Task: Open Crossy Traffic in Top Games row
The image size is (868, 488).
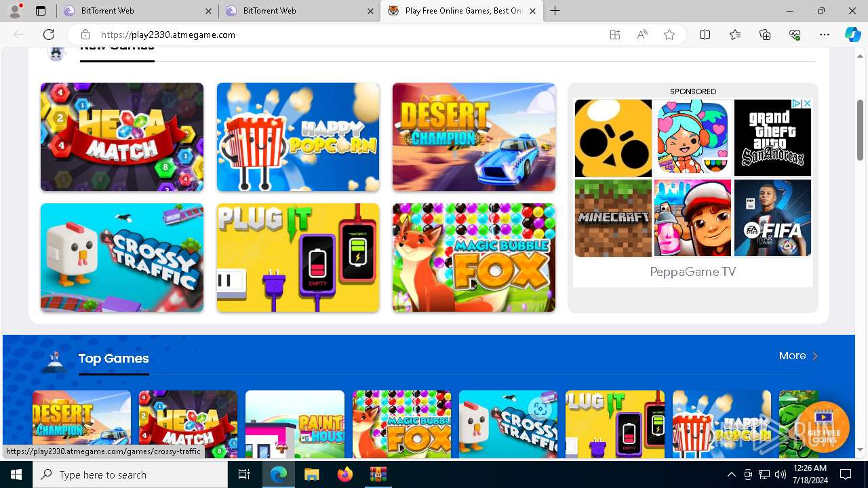Action: pos(508,424)
